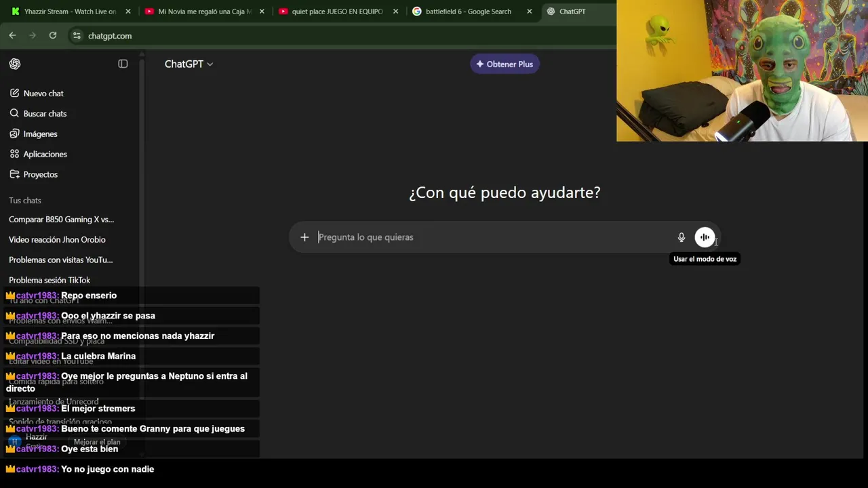Click the ChatGPT logo icon in sidebar
Viewport: 868px width, 488px height.
pos(15,64)
